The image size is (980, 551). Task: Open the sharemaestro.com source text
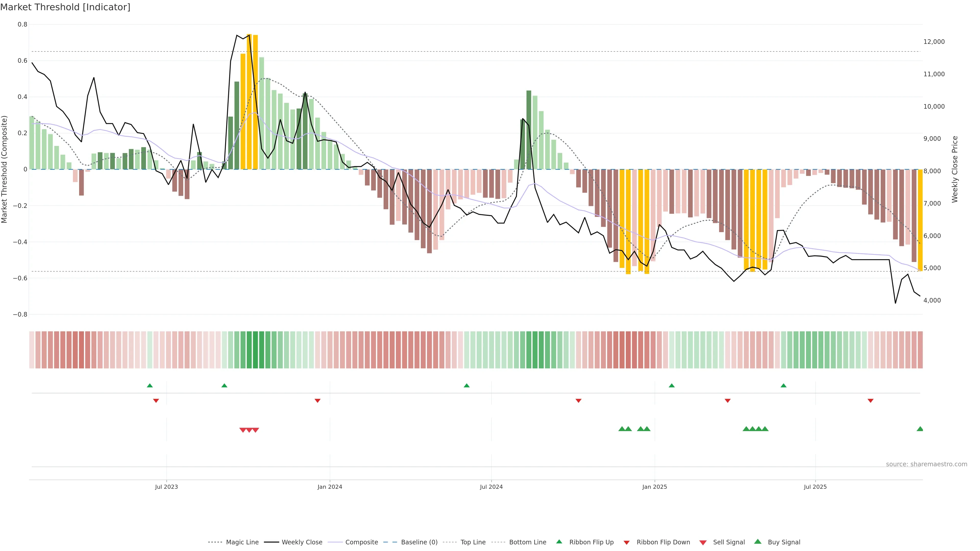click(x=926, y=464)
